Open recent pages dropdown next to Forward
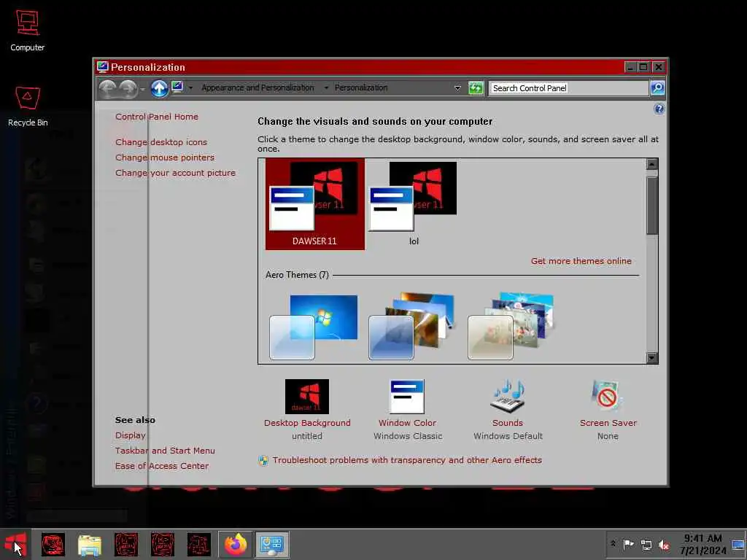 (x=142, y=89)
